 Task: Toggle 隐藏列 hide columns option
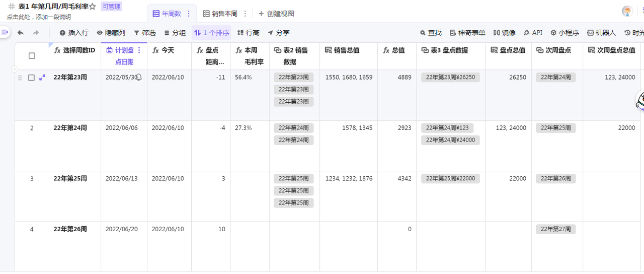tap(111, 33)
